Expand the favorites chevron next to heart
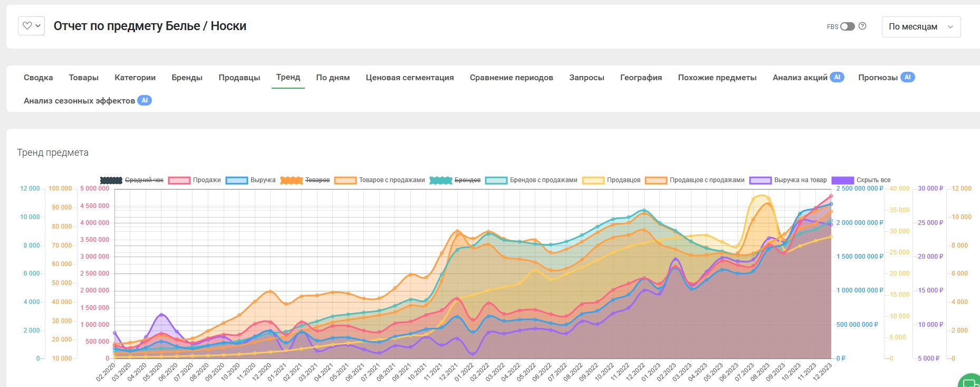The height and width of the screenshot is (387, 980). [x=38, y=26]
